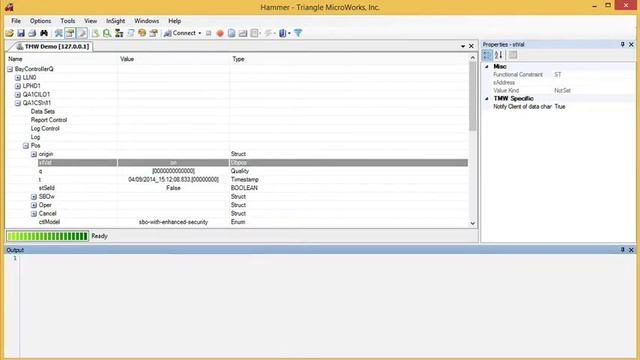Click the blue document icon after record
Image resolution: width=640 pixels, height=360 pixels.
click(x=231, y=33)
